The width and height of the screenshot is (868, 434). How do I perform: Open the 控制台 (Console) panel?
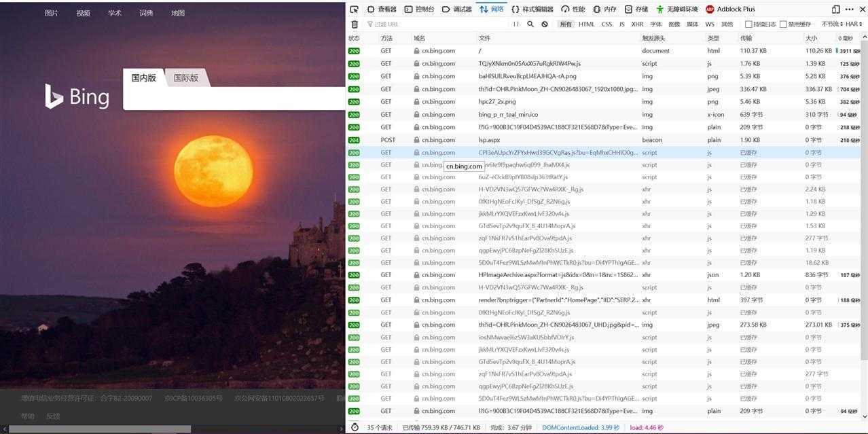point(419,10)
